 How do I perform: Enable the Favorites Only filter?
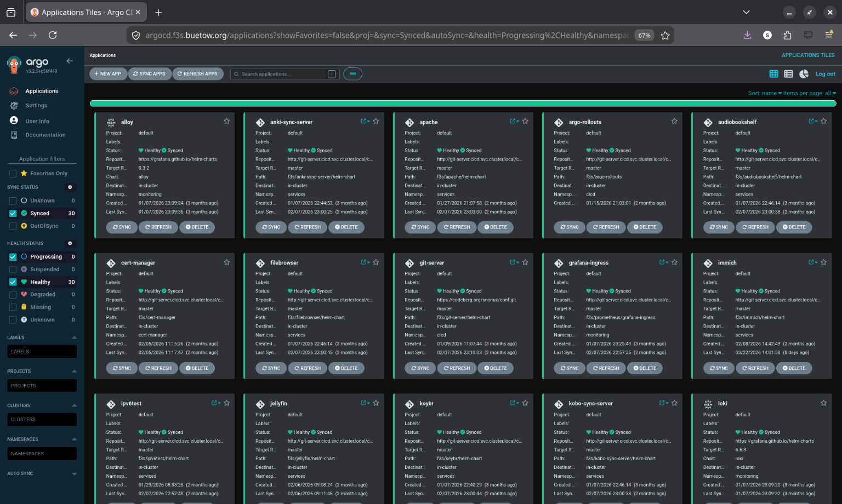pyautogui.click(x=12, y=173)
